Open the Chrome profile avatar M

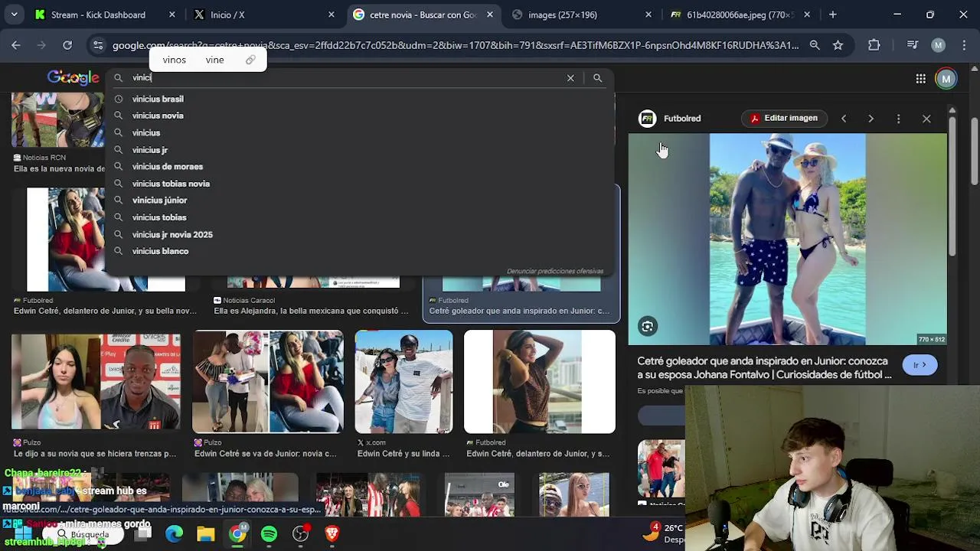pos(938,45)
